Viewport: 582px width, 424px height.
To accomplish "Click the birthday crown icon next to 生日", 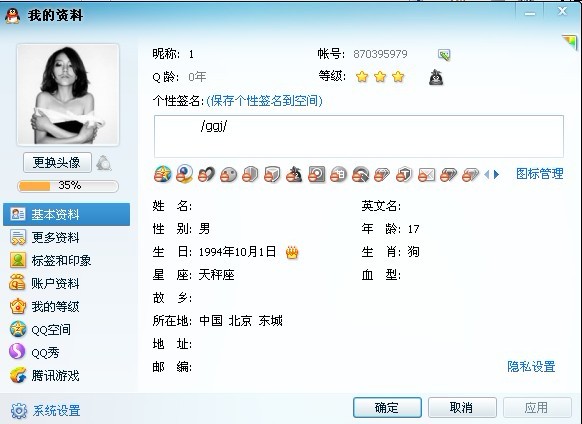I will [292, 252].
